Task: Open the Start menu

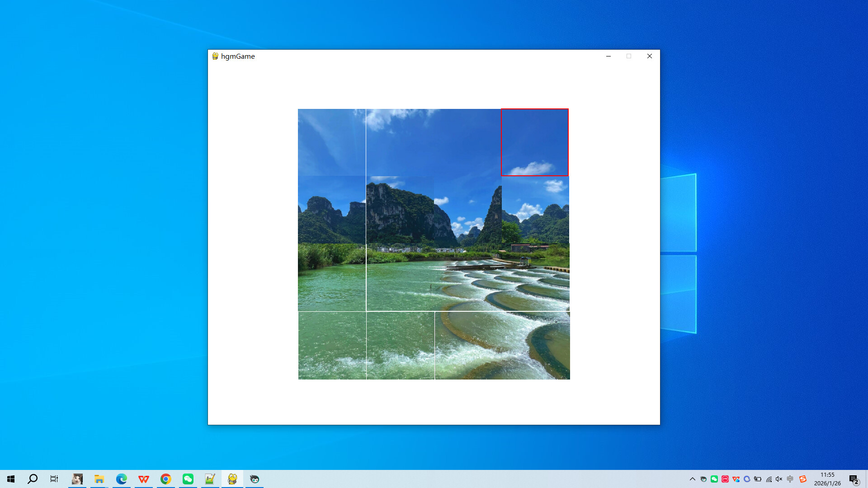Action: (10, 479)
